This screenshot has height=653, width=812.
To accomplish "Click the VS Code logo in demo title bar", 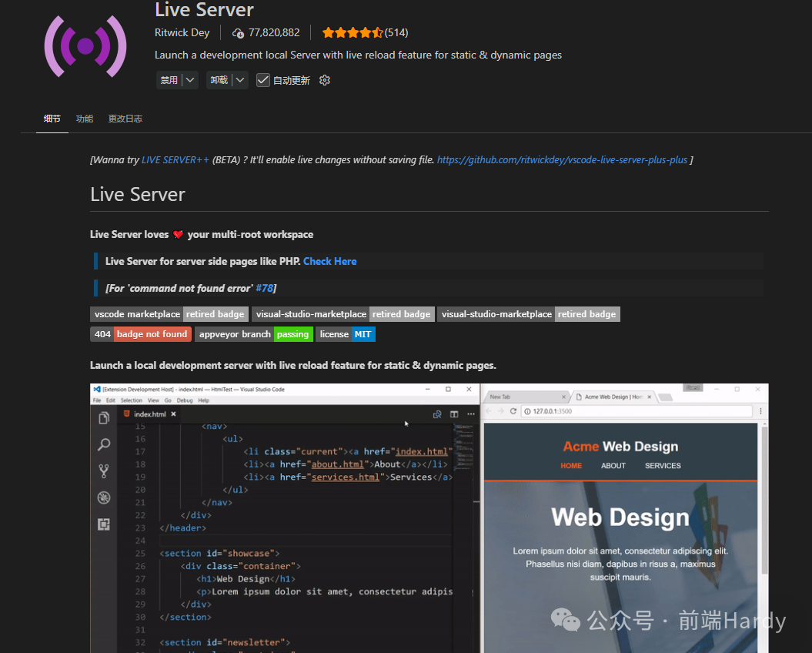I will (x=96, y=389).
